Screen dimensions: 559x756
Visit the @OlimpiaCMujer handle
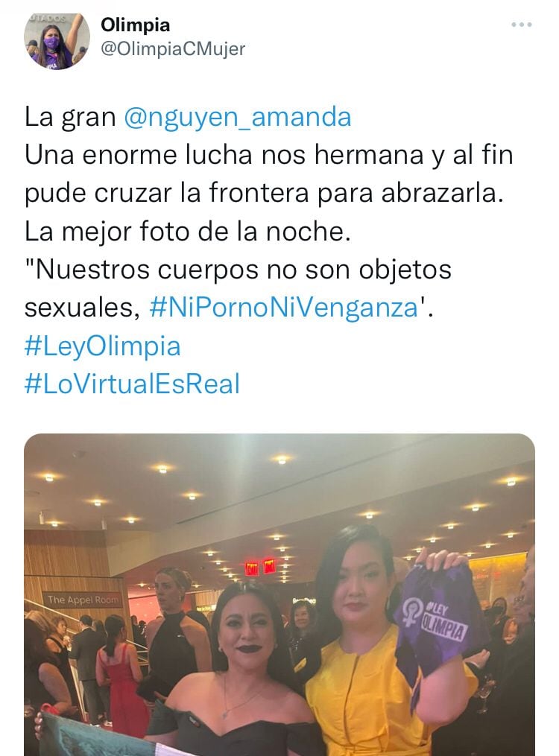point(173,48)
